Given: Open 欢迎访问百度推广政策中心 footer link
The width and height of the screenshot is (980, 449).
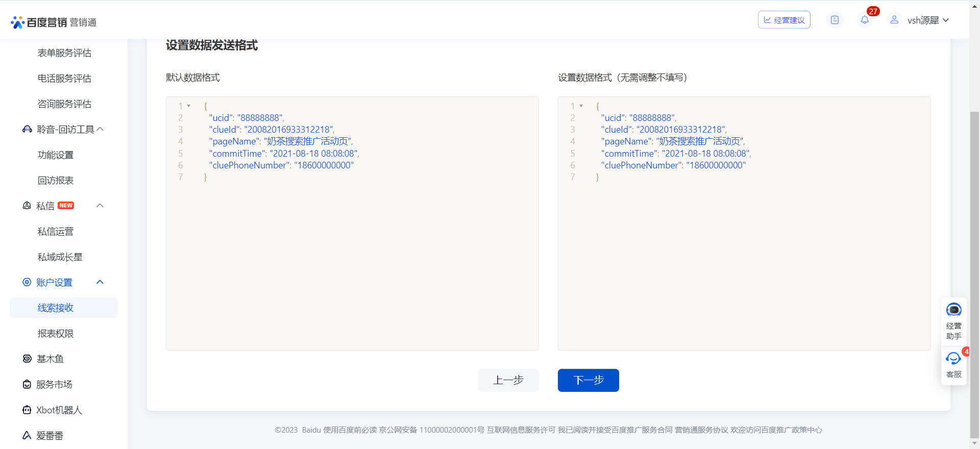Looking at the screenshot, I should (776, 430).
